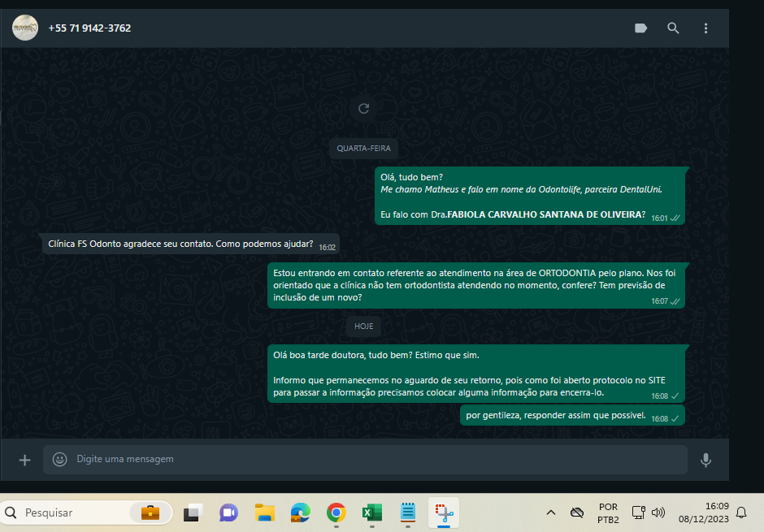Open the POR PTB2 language selector
Screen dimensions: 764x532
(x=608, y=513)
